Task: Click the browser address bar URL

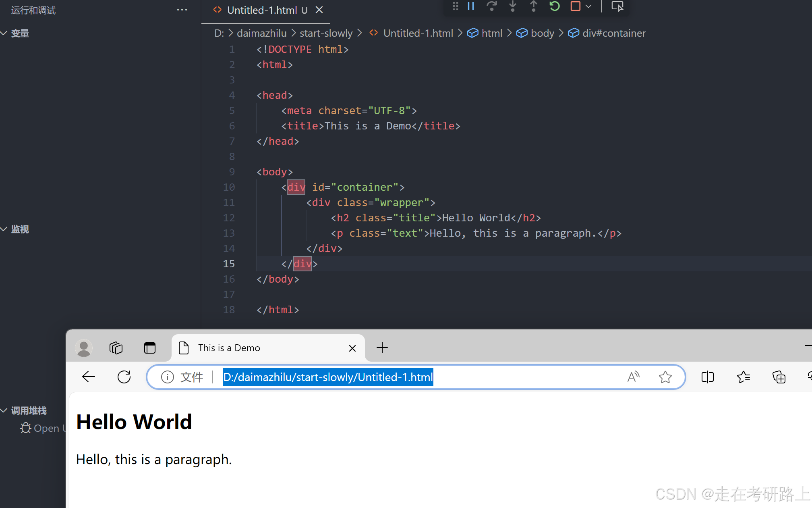Action: (328, 377)
